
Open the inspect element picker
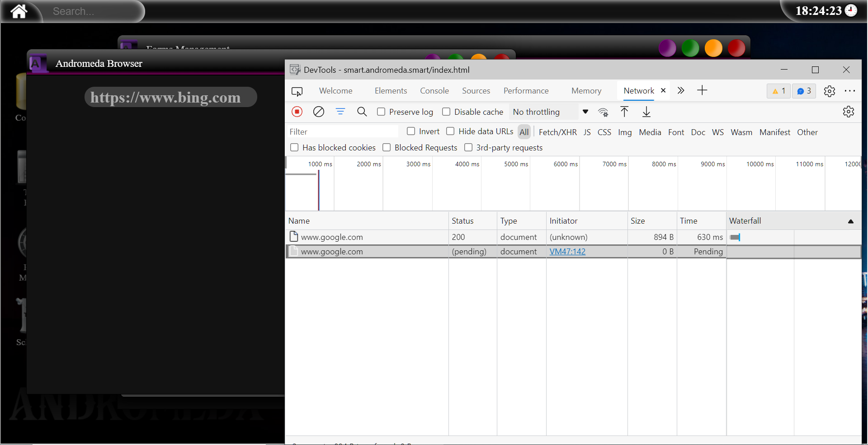pos(297,91)
